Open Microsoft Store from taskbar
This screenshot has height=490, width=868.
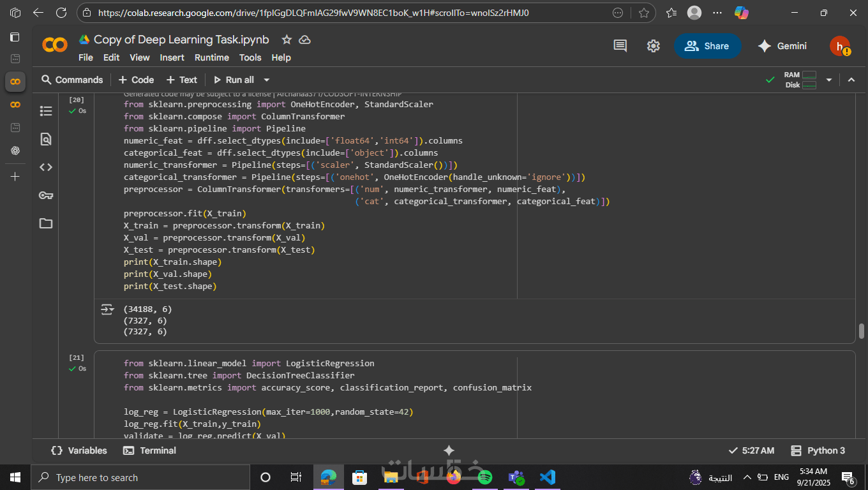[360, 477]
